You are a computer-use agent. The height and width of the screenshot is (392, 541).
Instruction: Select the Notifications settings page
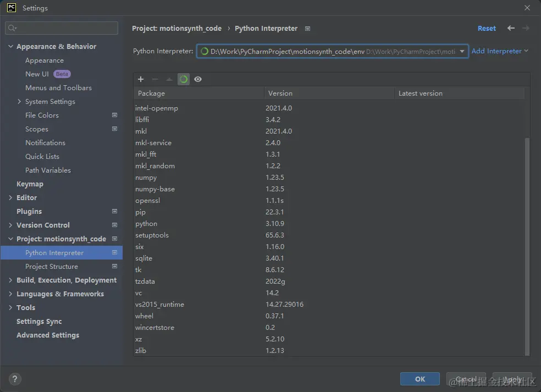click(45, 142)
